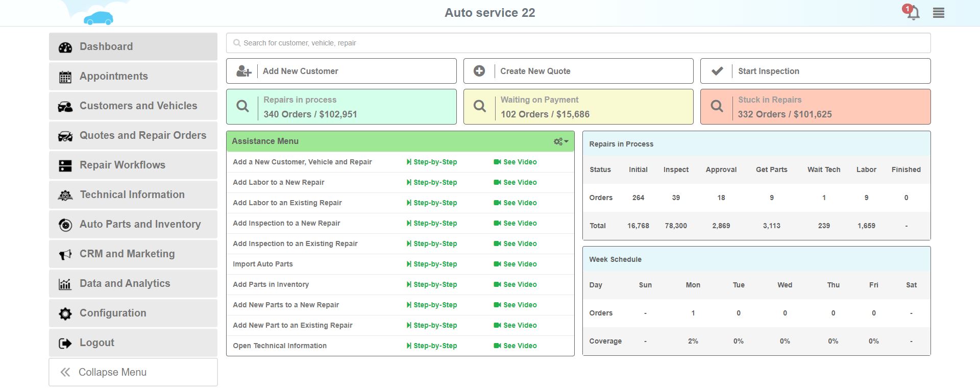Open the hamburger menu icon
This screenshot has height=390, width=980.
coord(938,13)
